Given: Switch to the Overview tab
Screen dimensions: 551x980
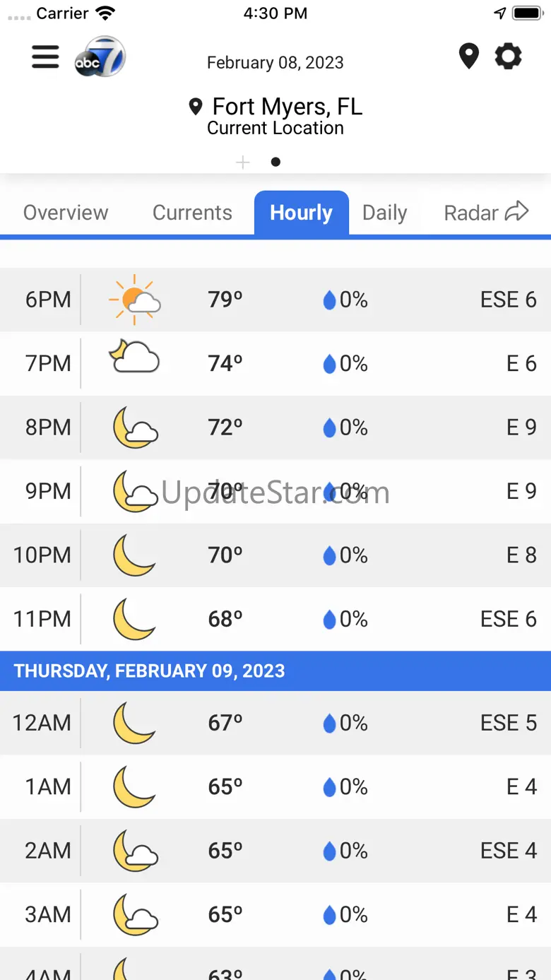Looking at the screenshot, I should (66, 213).
